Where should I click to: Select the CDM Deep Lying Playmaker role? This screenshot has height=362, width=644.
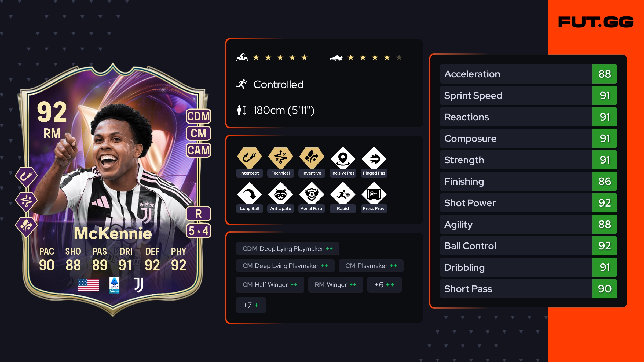[x=288, y=249]
